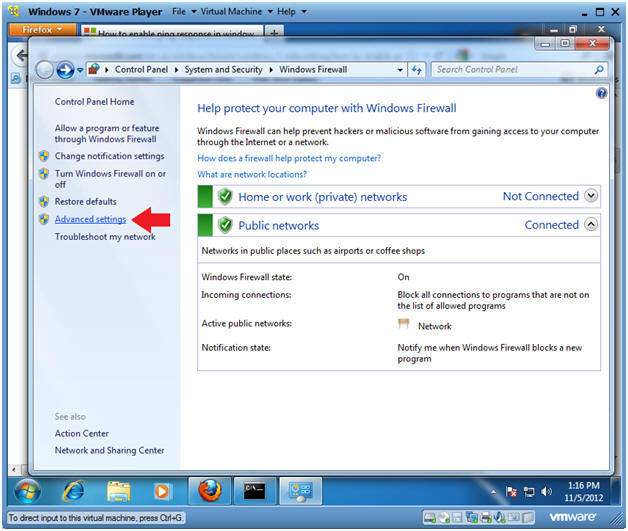
Task: Launch Internet Explorer from taskbar
Action: coord(74,491)
